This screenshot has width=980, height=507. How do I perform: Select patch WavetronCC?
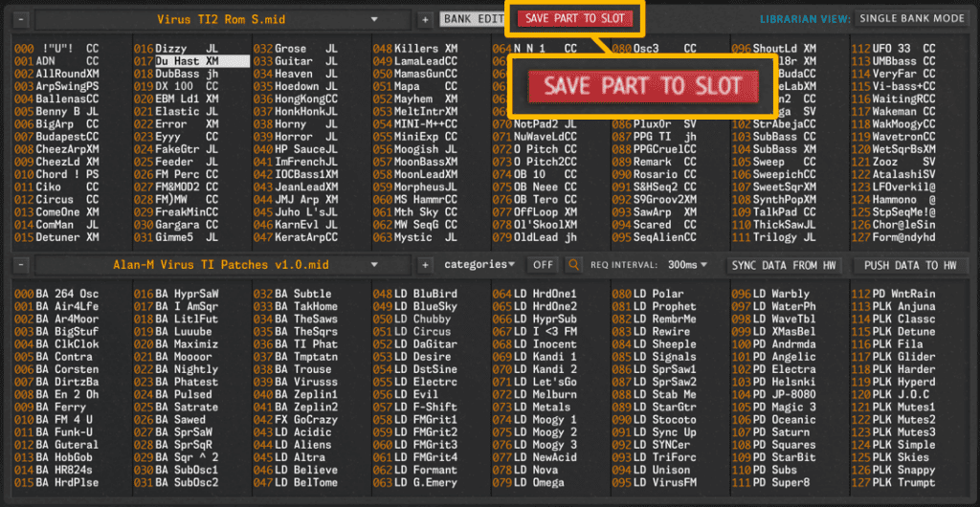894,137
